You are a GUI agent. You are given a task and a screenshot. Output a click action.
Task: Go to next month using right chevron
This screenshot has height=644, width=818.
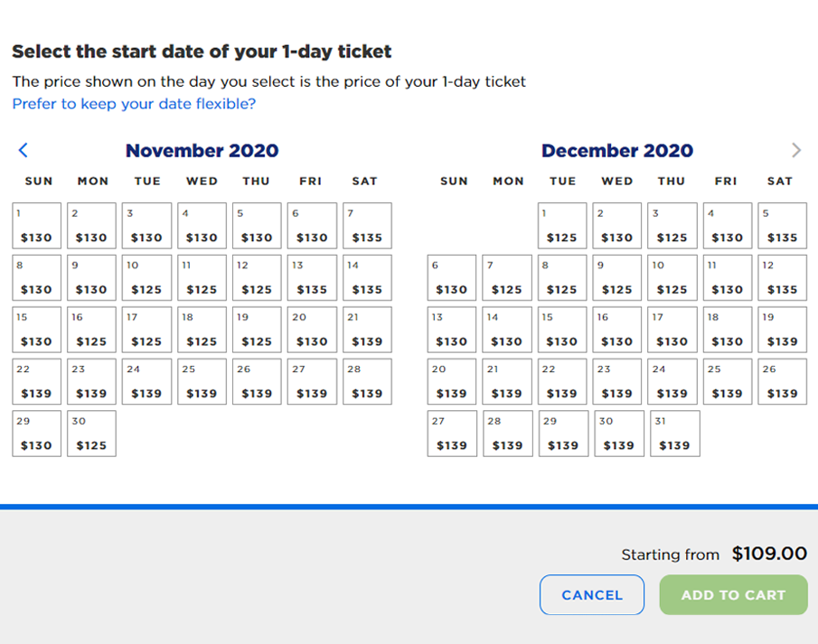[795, 150]
